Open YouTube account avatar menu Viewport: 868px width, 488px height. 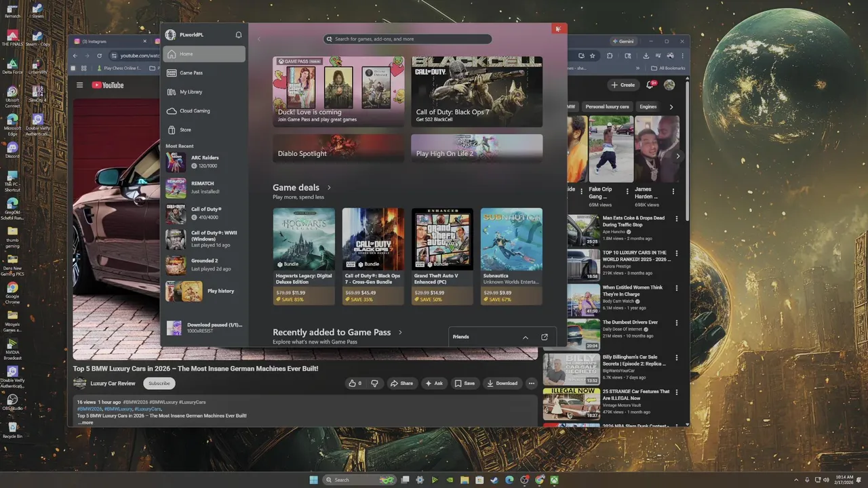pos(669,85)
